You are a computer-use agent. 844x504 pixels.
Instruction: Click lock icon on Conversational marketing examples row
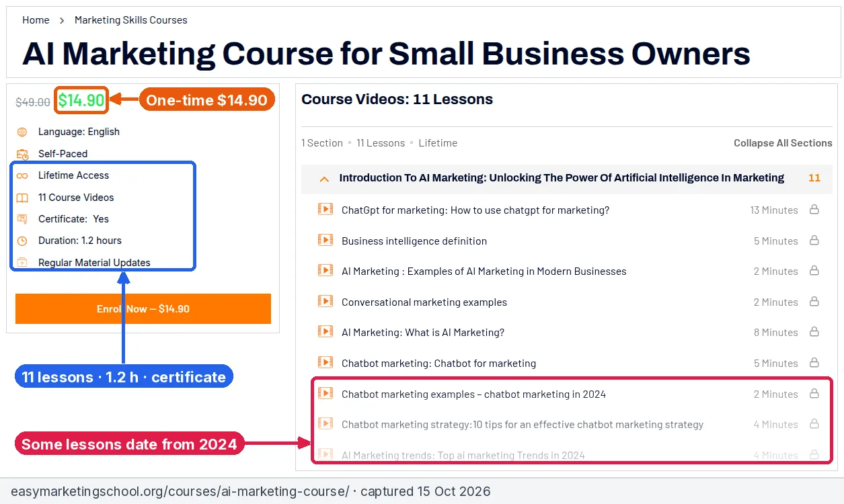814,302
